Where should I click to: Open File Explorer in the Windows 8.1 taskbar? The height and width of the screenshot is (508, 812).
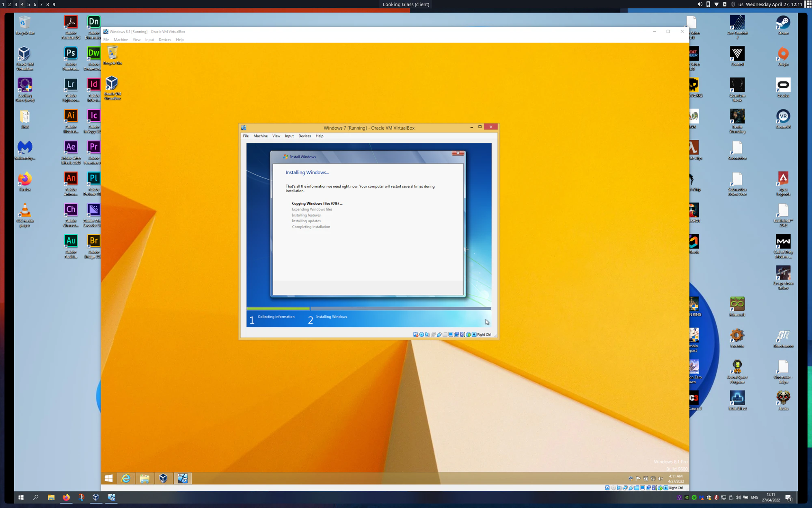point(145,478)
